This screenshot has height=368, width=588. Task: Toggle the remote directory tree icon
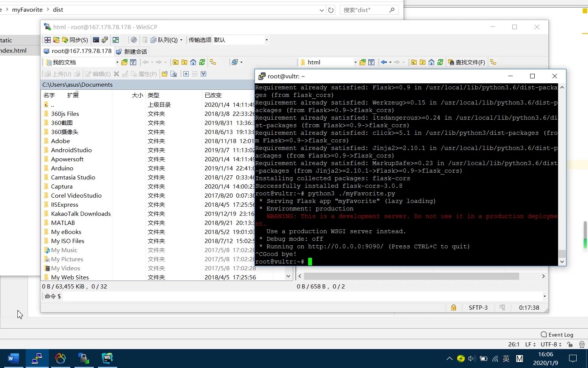click(x=493, y=62)
